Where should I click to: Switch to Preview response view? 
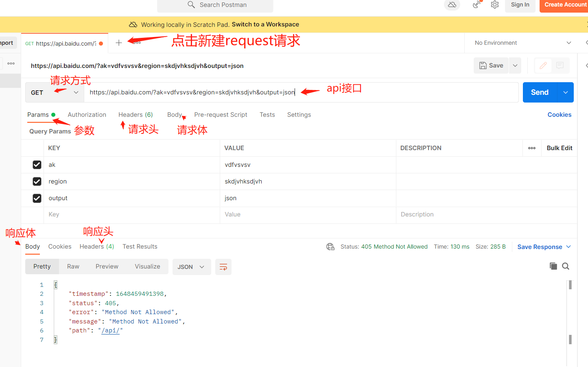coord(107,267)
